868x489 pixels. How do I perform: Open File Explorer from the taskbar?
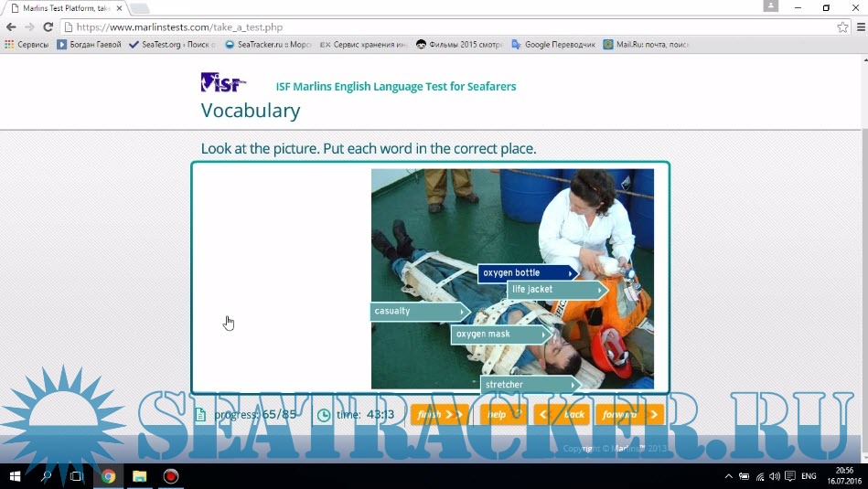coord(139,476)
